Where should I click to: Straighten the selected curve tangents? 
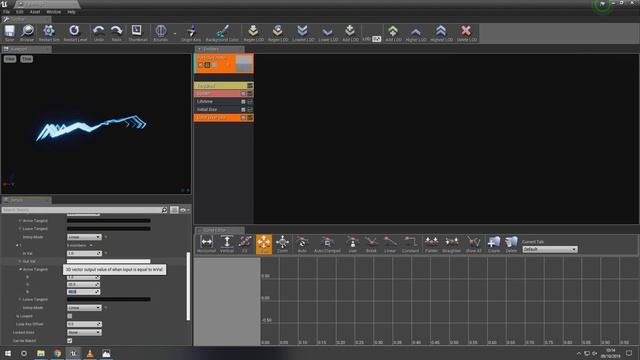click(451, 244)
